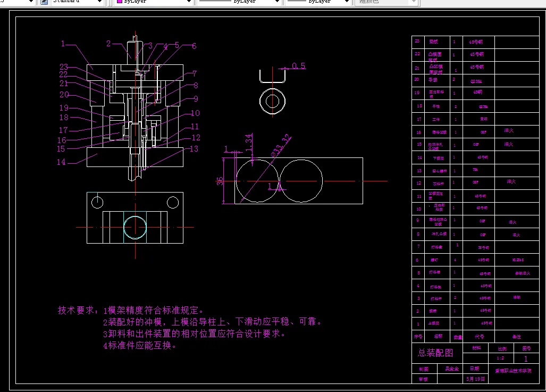This screenshot has height=392, width=546.
Task: Select leader label 20 on the assembly view
Action: [64, 95]
